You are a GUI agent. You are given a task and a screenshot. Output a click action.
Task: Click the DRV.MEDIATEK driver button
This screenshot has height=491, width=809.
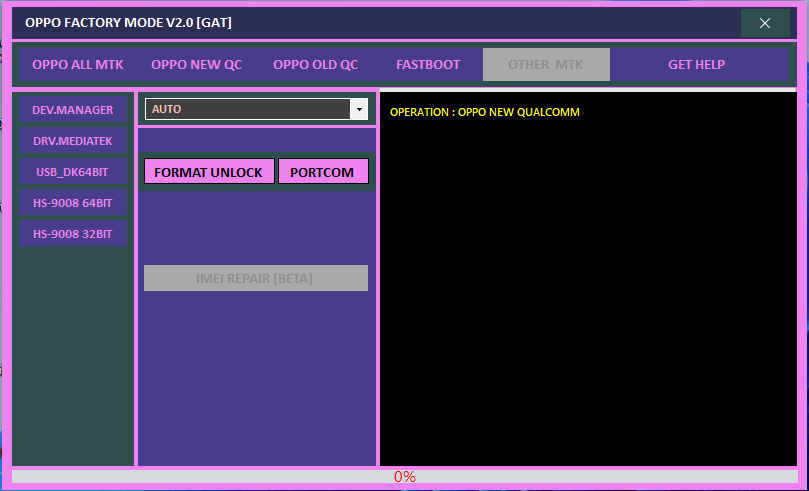click(x=73, y=141)
